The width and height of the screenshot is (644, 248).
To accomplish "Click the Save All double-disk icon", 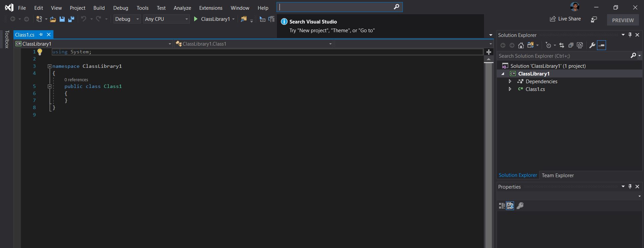I will 71,19.
